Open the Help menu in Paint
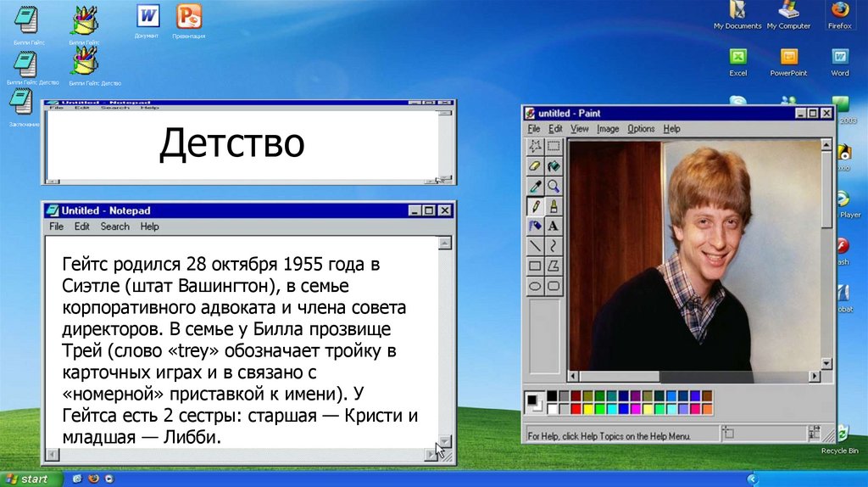The width and height of the screenshot is (868, 487). pyautogui.click(x=671, y=128)
